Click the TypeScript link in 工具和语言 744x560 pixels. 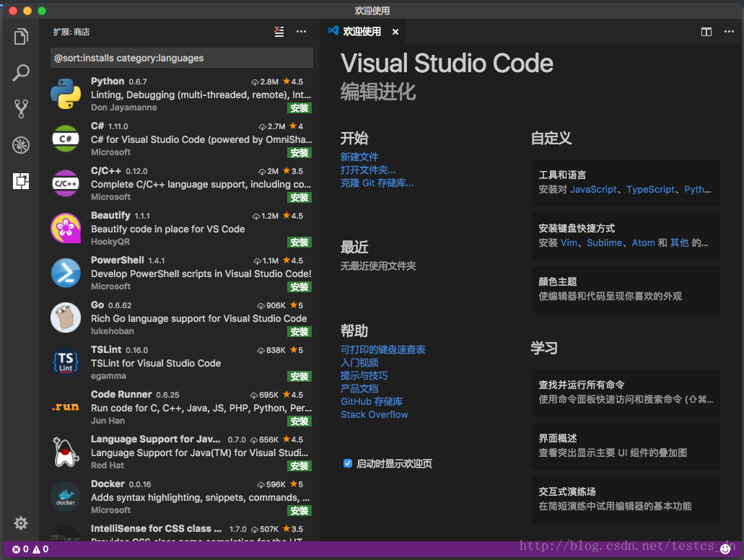pyautogui.click(x=650, y=189)
